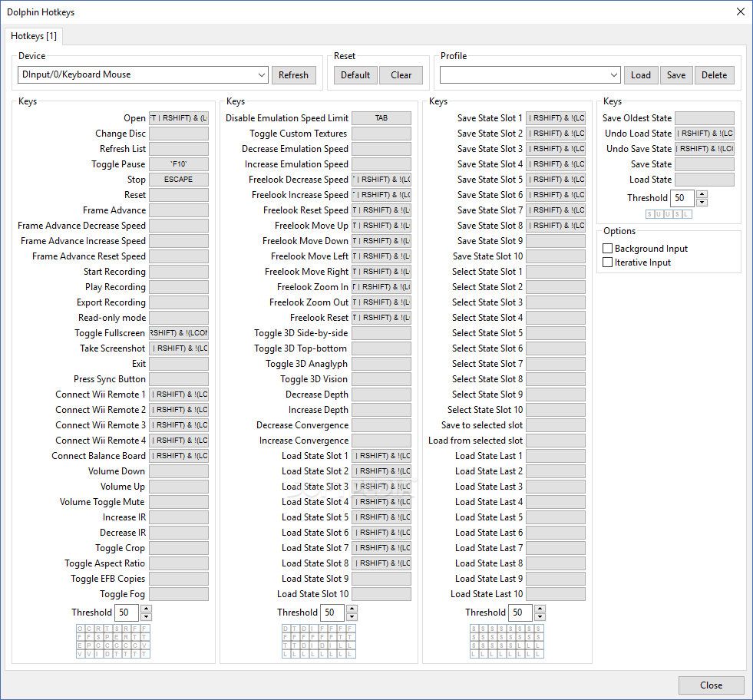Click the Clear reset button
This screenshot has width=753, height=700.
[401, 75]
